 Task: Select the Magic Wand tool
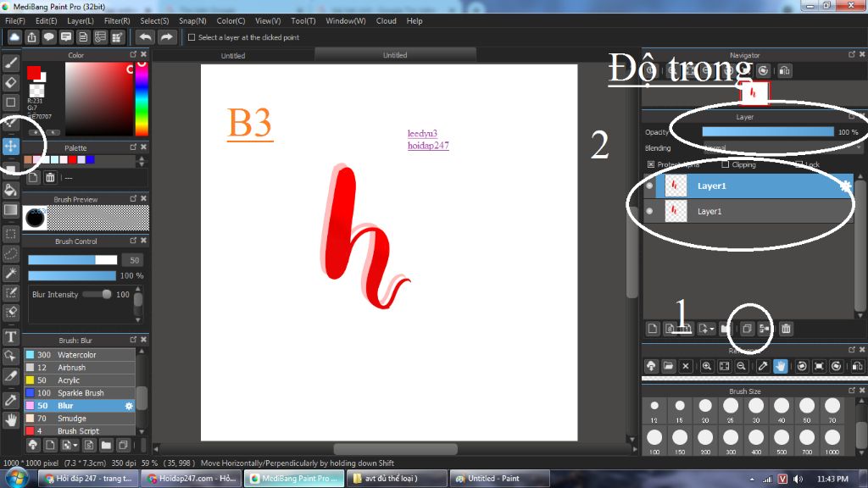click(10, 274)
